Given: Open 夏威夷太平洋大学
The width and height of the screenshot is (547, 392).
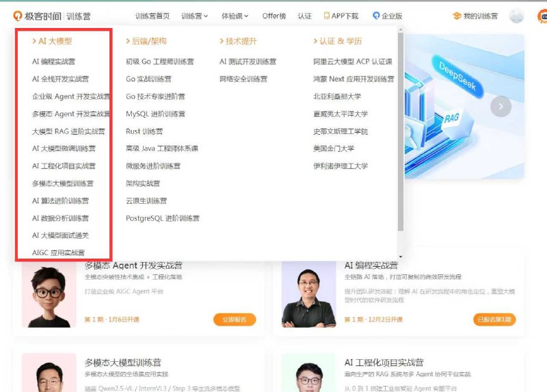Looking at the screenshot, I should tap(341, 114).
